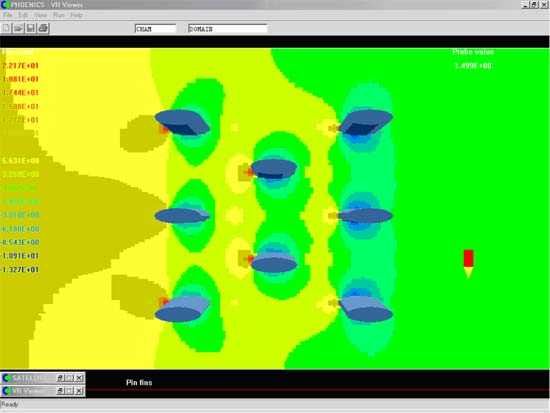This screenshot has height=413, width=550.
Task: Maximize the minimized SATELLITE window
Action: click(69, 378)
